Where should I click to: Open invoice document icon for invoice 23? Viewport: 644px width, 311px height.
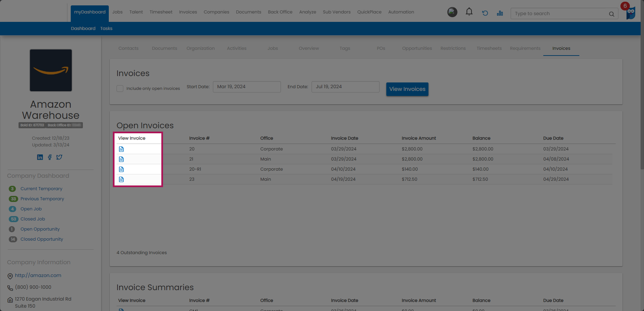click(x=121, y=179)
